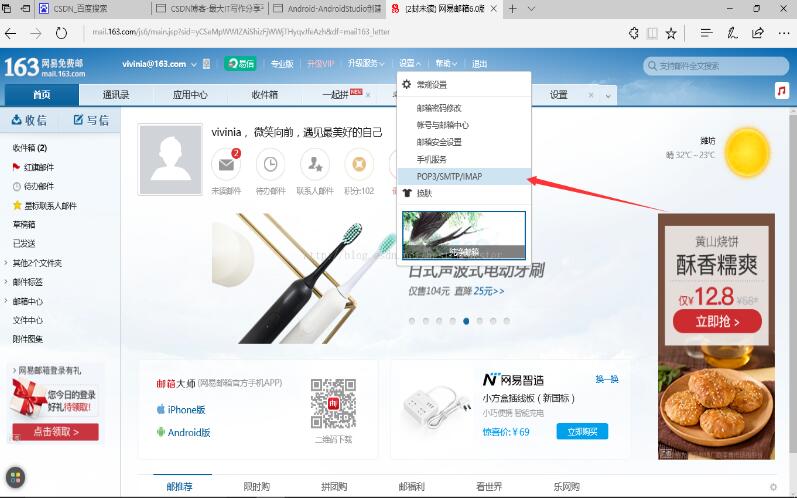Select POP3/SMTP/IMAP menu item
This screenshot has height=498, width=797.
(464, 176)
